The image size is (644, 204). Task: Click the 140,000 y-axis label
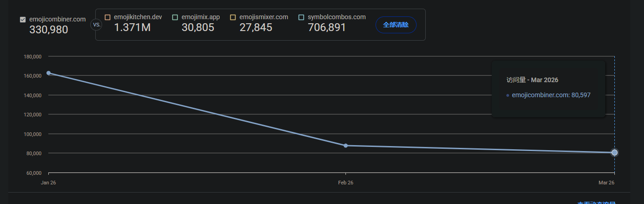[x=32, y=95]
